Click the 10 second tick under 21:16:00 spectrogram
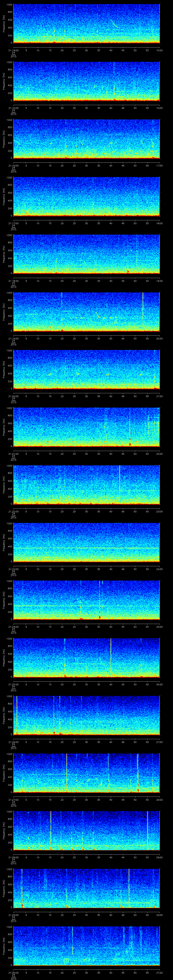This screenshot has width=173, height=980. 38,166
